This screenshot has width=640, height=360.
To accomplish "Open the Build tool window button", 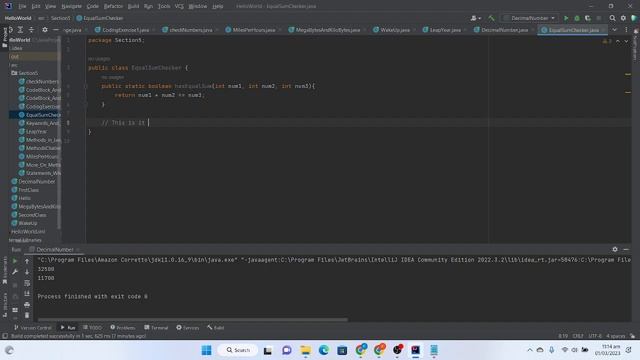I will (216, 327).
